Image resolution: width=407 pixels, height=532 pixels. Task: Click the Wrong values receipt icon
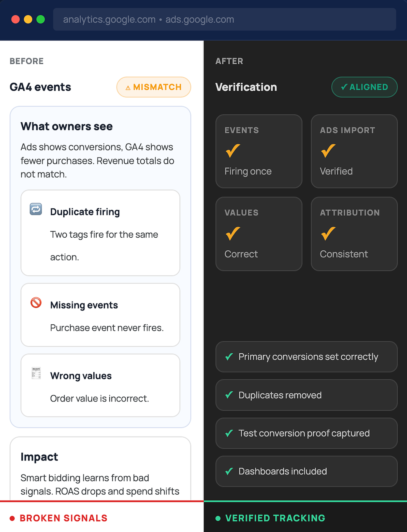coord(36,373)
